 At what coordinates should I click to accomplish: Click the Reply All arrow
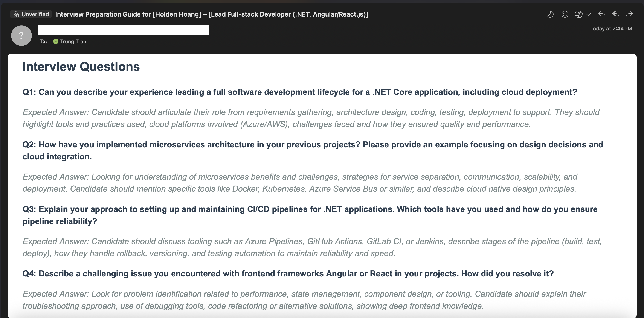(615, 14)
